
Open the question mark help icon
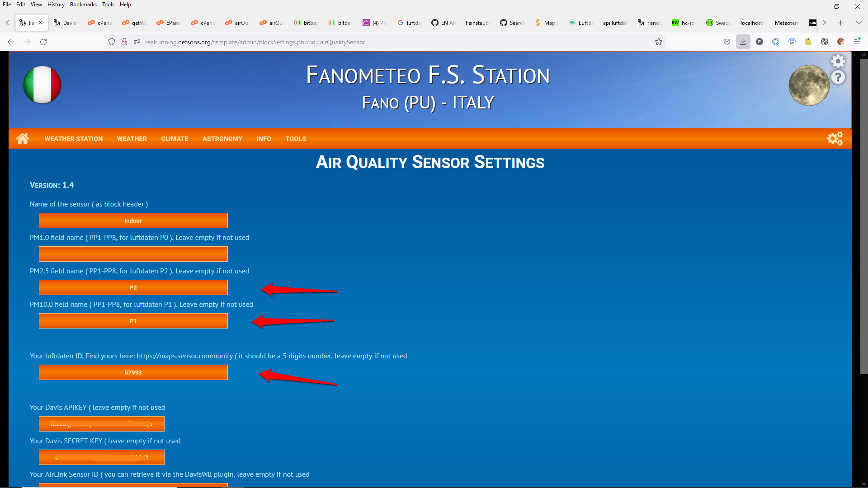tap(838, 78)
